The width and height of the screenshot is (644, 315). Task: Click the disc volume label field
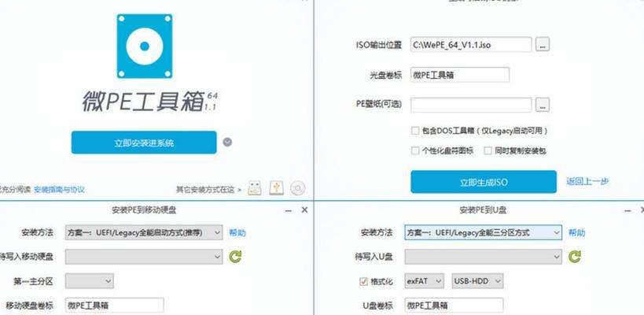click(x=460, y=75)
